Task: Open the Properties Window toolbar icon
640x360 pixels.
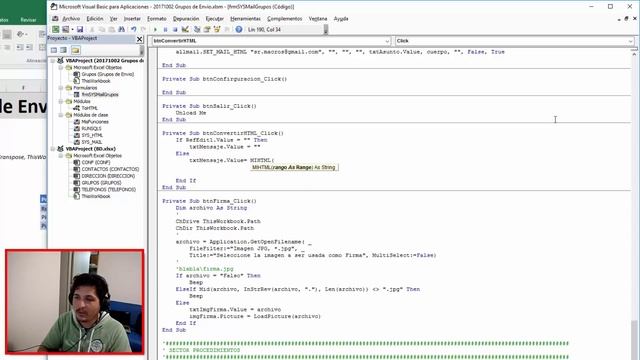Action: pos(207,29)
